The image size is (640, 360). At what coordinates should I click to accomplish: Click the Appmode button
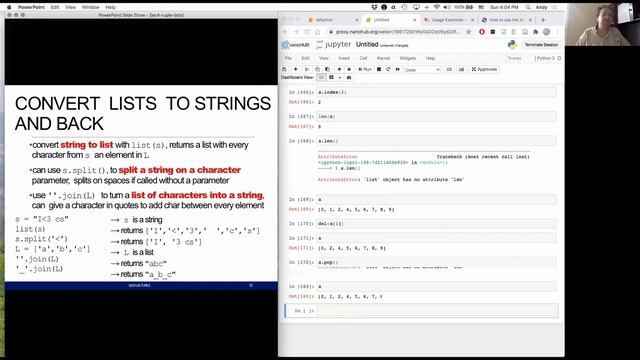pyautogui.click(x=484, y=69)
